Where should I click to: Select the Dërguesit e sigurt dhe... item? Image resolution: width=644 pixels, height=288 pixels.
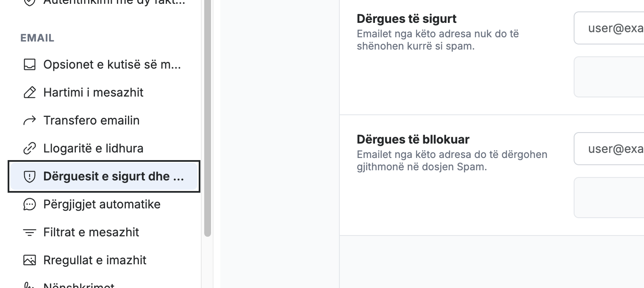pos(104,177)
